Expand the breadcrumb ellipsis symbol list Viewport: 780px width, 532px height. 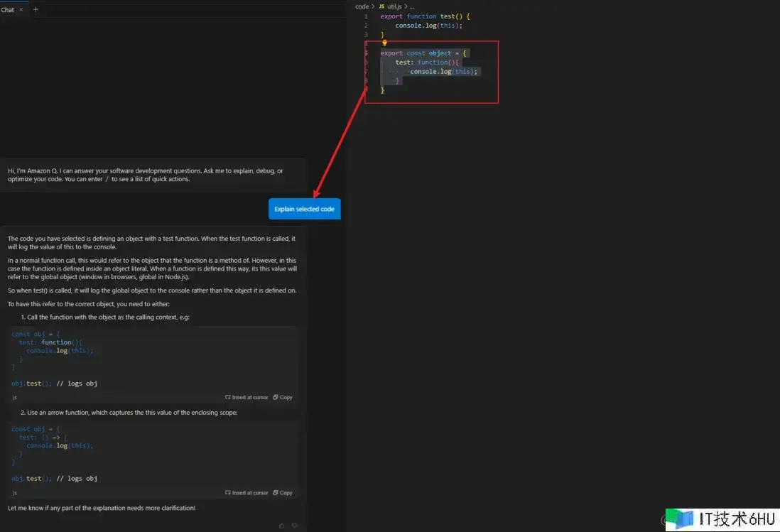click(x=412, y=6)
